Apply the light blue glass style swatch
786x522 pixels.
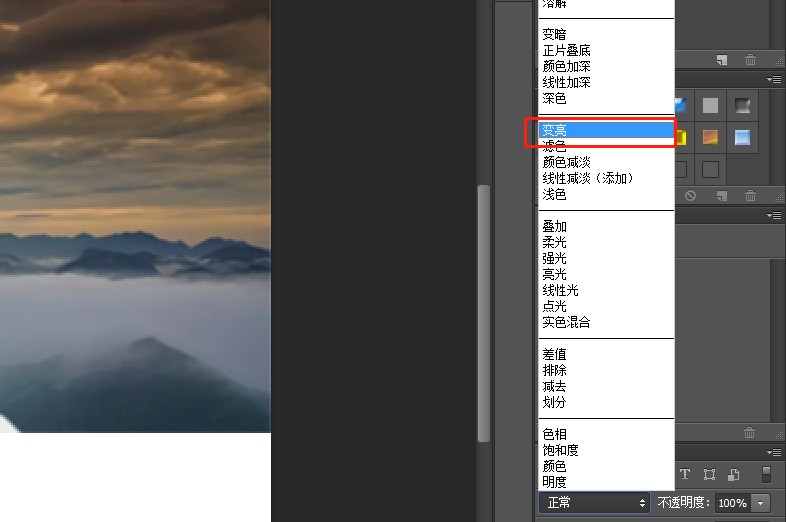coord(742,137)
